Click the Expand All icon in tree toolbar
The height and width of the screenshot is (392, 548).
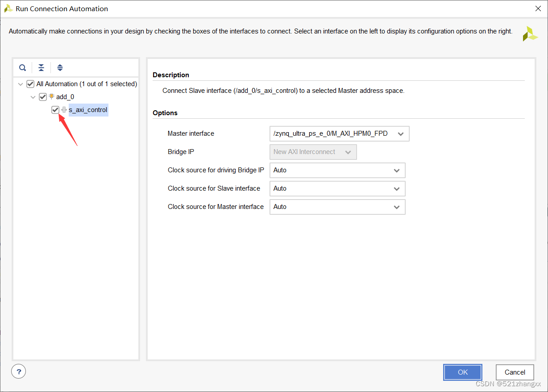60,68
